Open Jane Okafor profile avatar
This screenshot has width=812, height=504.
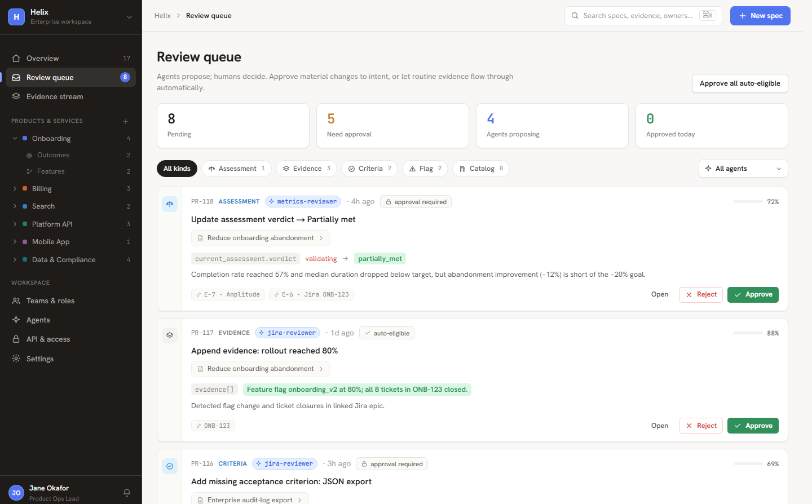16,493
